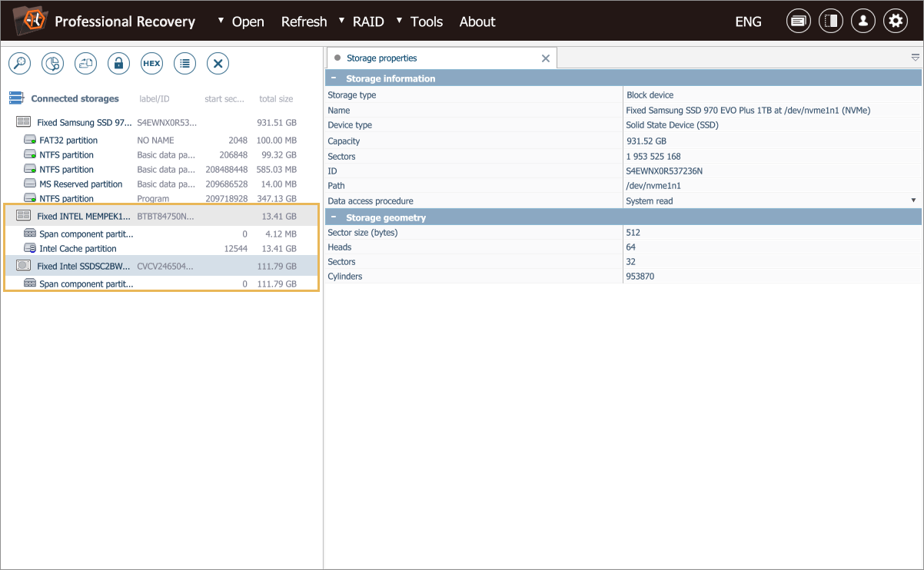Open the Tools menu
This screenshot has height=570, width=924.
click(426, 22)
